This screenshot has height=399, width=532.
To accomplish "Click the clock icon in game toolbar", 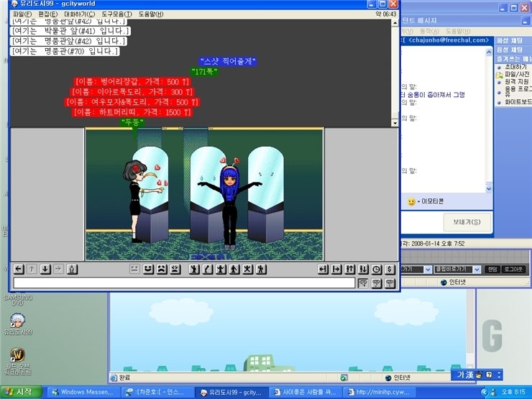I will pos(376,269).
